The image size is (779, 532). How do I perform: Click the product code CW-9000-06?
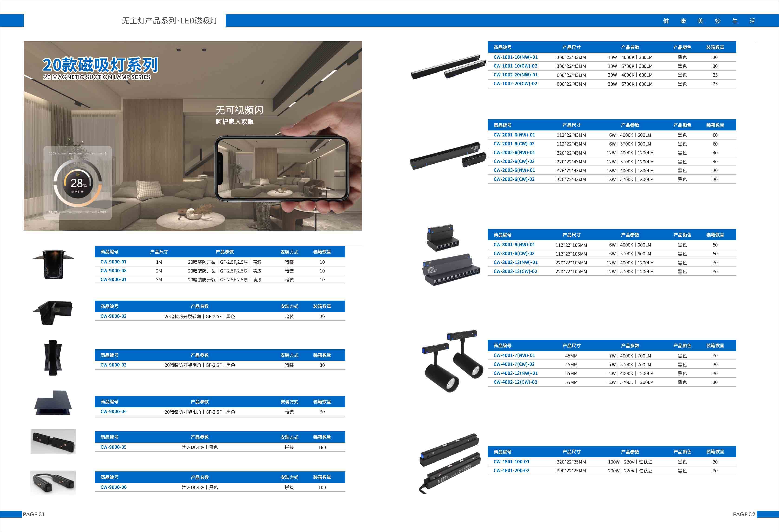coord(113,487)
